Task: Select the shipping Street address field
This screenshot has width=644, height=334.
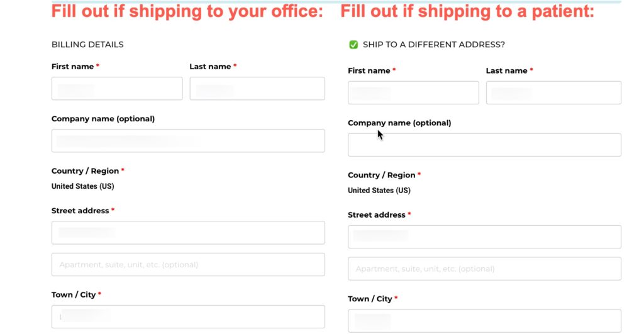Action: pos(484,237)
